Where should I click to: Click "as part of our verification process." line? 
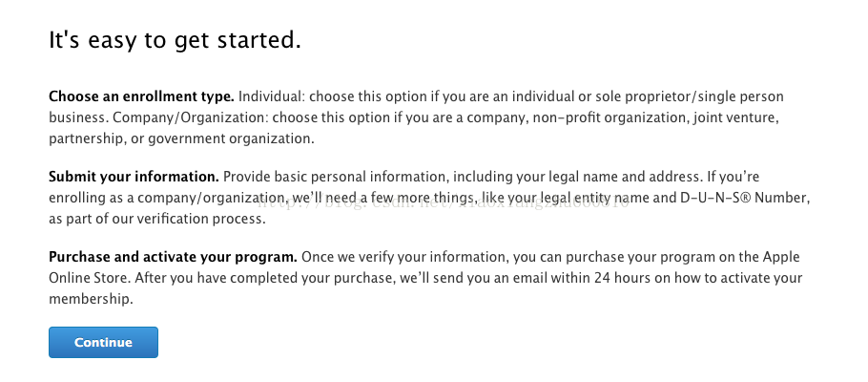157,219
